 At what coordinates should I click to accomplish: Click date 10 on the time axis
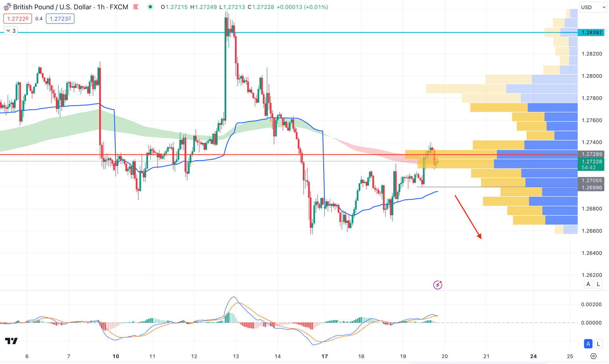[116, 356]
